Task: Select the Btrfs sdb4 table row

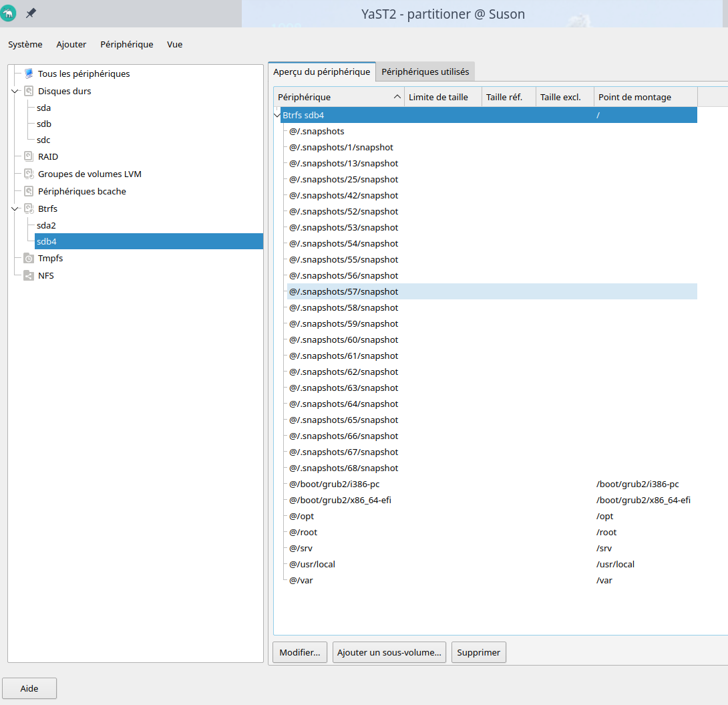Action: click(489, 115)
